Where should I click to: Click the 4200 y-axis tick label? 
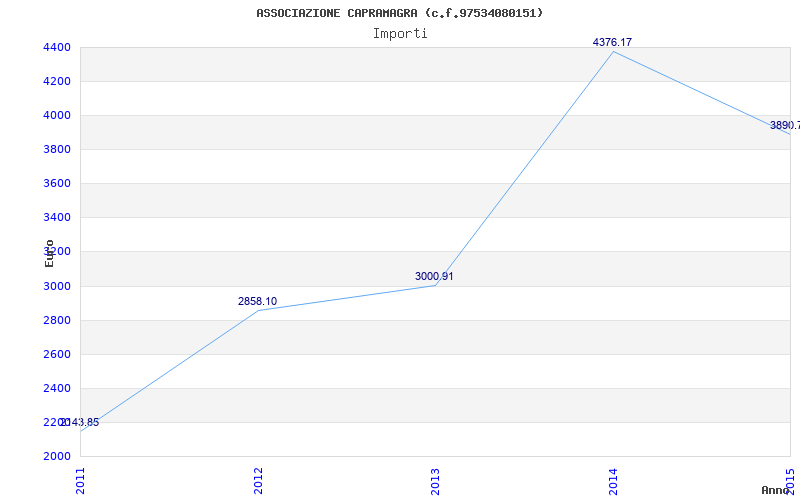[x=57, y=82]
